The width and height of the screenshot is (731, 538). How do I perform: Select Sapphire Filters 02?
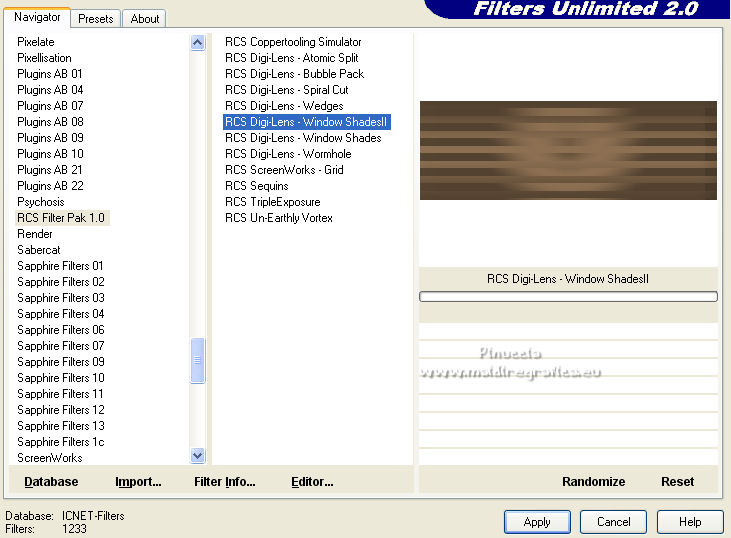(x=61, y=282)
